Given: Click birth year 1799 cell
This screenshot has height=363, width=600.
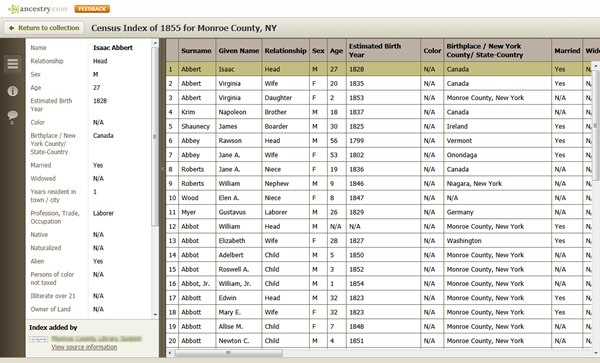Looking at the screenshot, I should [x=383, y=141].
